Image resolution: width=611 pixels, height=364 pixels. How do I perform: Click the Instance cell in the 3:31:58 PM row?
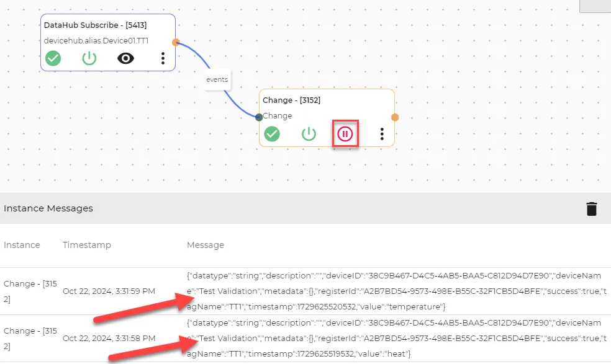click(30, 339)
